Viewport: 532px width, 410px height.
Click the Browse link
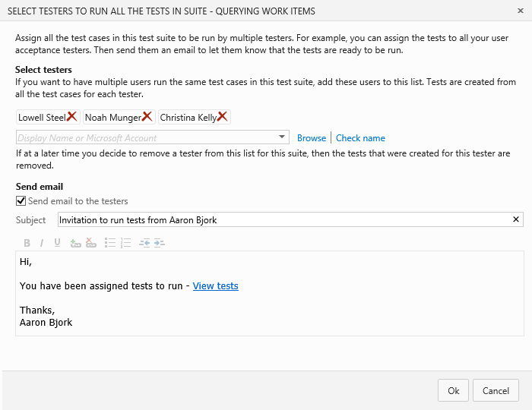point(312,138)
